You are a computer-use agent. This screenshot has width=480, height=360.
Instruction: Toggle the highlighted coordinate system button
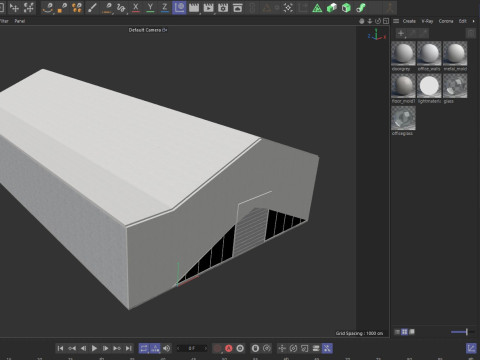click(x=179, y=8)
